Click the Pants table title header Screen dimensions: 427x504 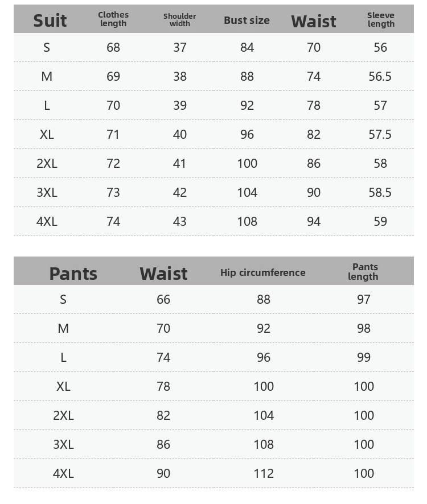click(73, 273)
